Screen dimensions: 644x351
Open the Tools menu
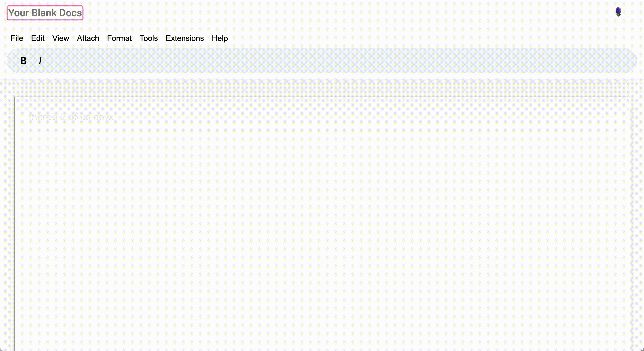(x=148, y=38)
